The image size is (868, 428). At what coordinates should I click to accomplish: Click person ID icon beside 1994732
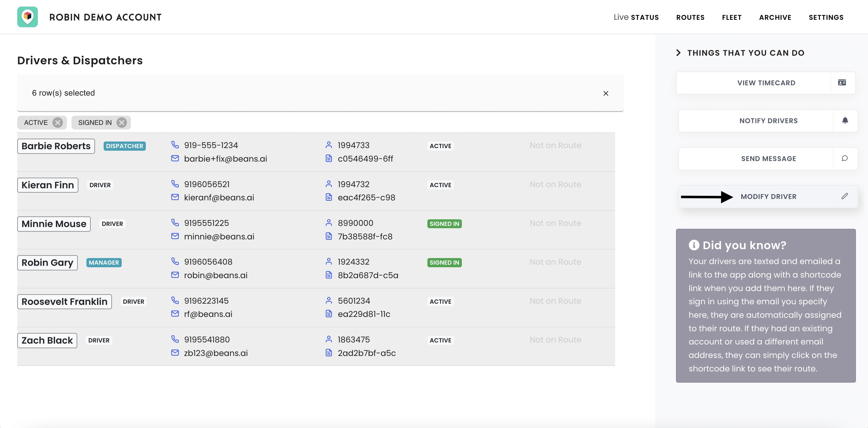point(329,184)
